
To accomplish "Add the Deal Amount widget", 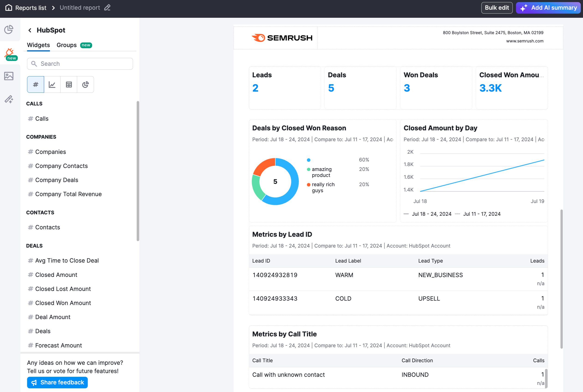I will [53, 317].
